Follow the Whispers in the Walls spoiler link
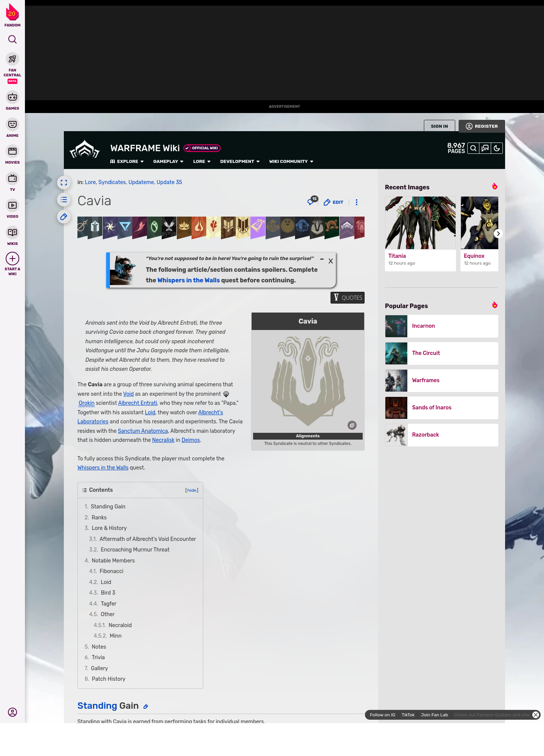Viewport: 544px width, 756px height. point(189,280)
